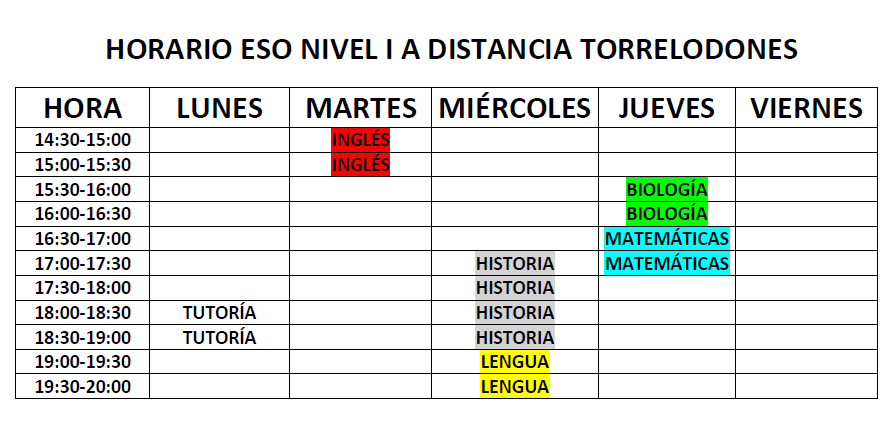This screenshot has width=893, height=431.
Task: Click the MIÉRCOLES column header
Action: 515,108
